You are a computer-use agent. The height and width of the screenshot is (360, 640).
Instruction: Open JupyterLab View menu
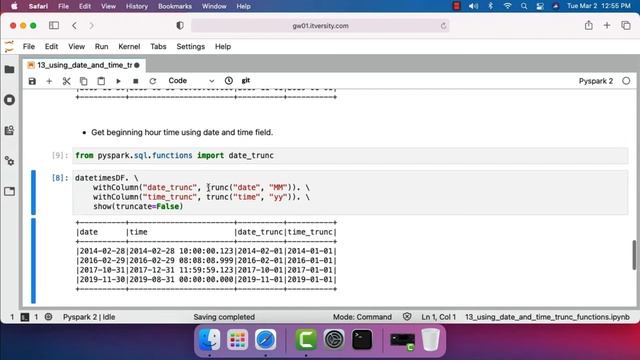click(x=76, y=47)
